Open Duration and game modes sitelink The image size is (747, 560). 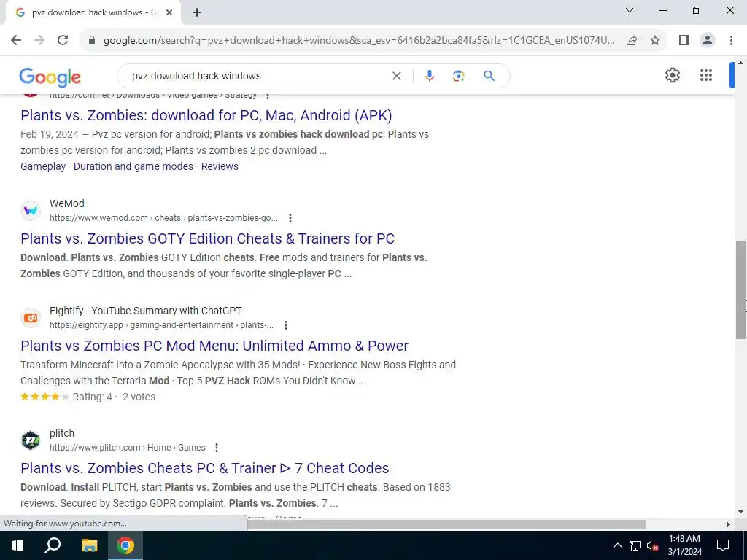133,166
